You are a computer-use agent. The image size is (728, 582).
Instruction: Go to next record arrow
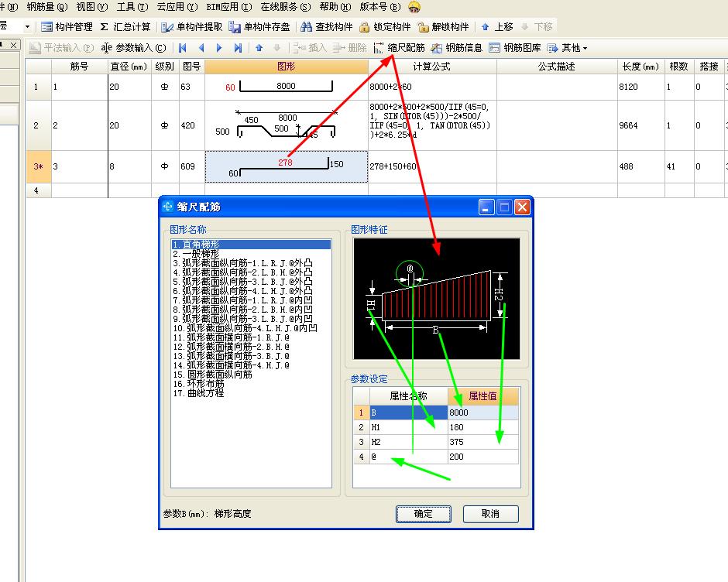coord(219,48)
